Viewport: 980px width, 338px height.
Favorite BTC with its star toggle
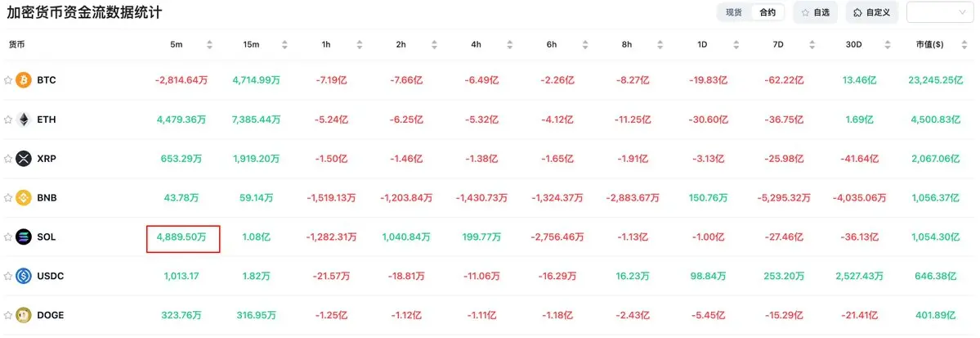[8, 80]
